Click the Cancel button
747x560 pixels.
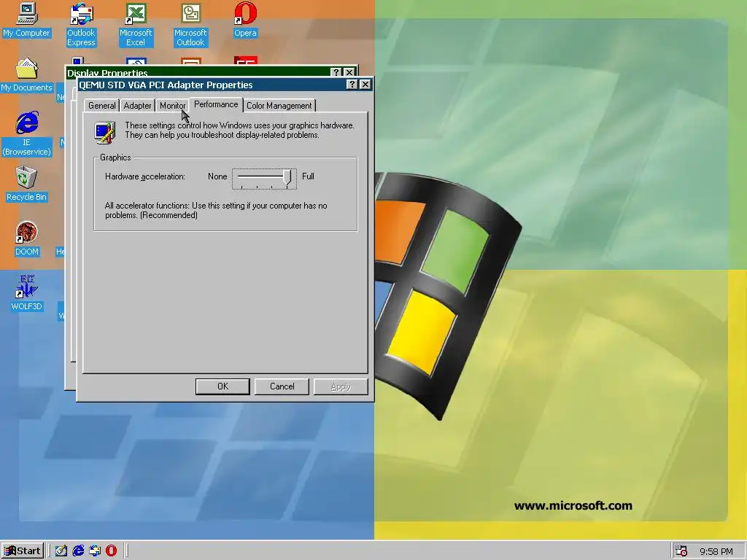282,386
